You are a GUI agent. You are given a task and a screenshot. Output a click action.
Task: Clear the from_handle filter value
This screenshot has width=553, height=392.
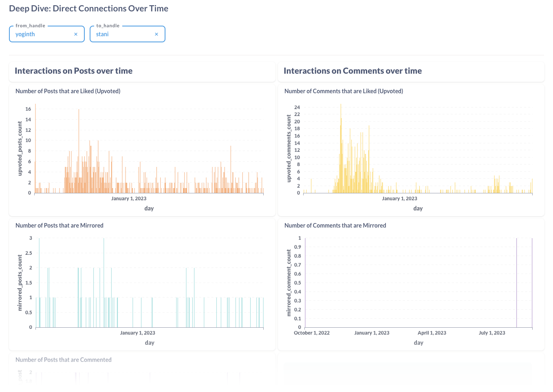click(x=76, y=34)
